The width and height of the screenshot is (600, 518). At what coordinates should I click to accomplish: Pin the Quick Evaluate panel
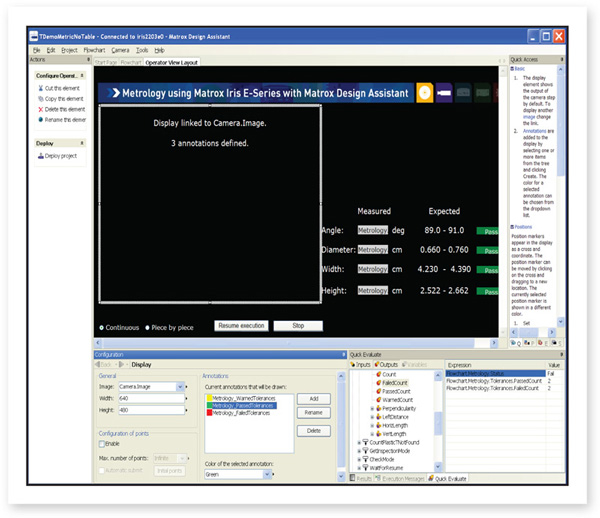pyautogui.click(x=562, y=355)
